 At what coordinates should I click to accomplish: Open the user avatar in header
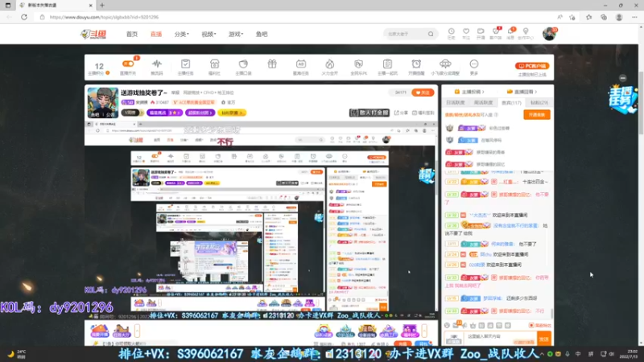(549, 34)
